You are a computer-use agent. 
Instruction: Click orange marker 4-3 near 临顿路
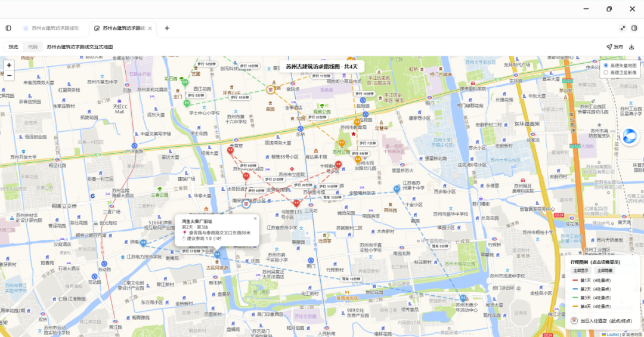click(x=357, y=122)
